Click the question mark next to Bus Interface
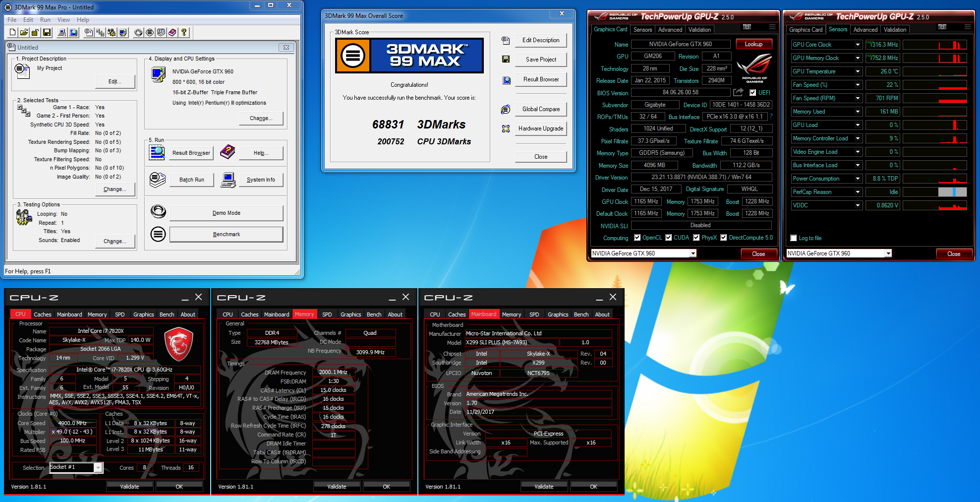This screenshot has height=502, width=980. click(x=771, y=117)
